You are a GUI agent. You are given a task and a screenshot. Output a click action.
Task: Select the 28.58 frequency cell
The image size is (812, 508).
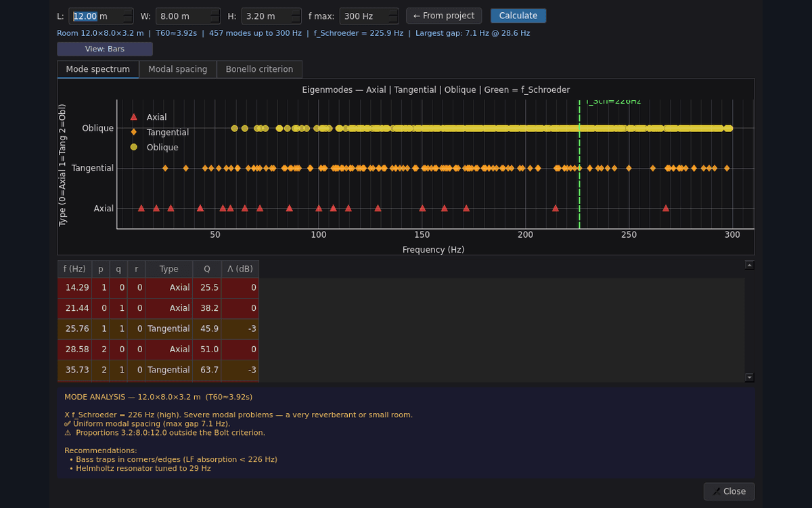coord(74,350)
